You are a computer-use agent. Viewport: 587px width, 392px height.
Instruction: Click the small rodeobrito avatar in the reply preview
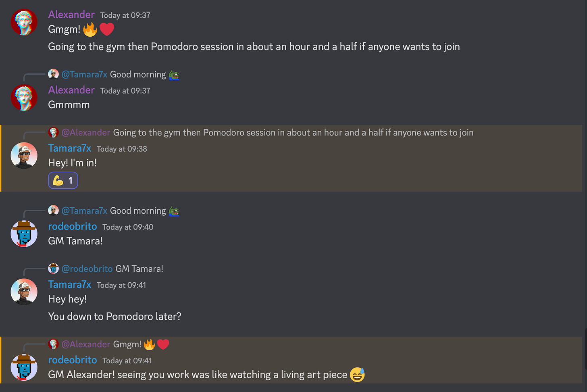click(x=53, y=269)
